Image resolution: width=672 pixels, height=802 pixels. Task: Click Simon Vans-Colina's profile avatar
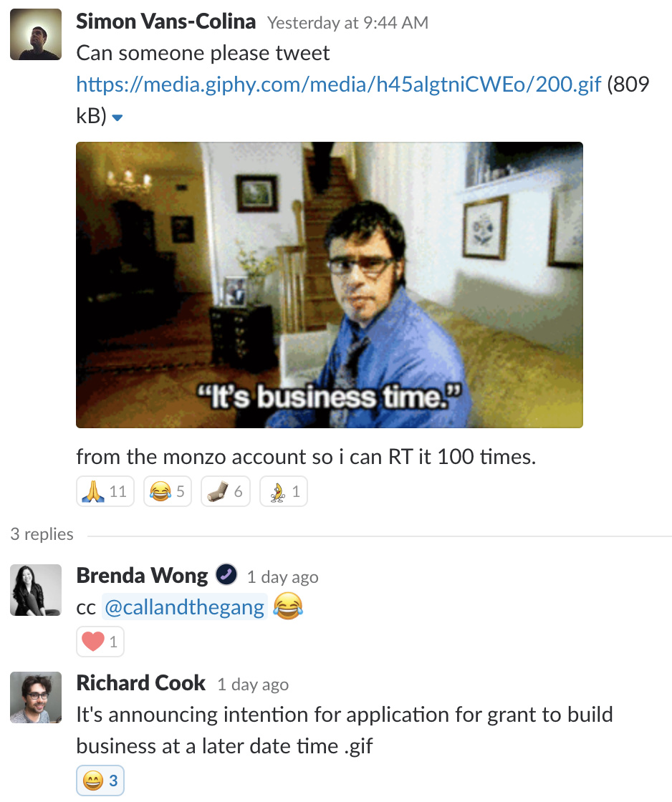tap(36, 35)
